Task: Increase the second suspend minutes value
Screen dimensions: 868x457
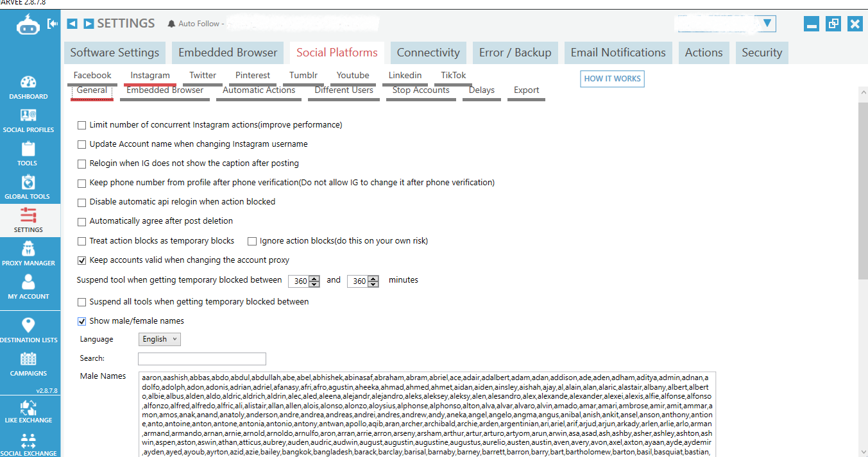Action: [x=373, y=278]
